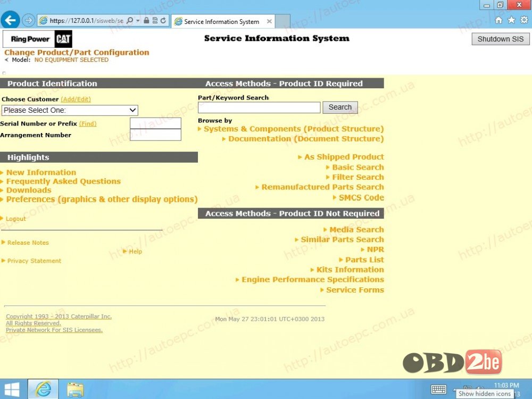Click the magnifier search icon in address bar
Image resolution: width=532 pixels, height=399 pixels.
click(x=130, y=21)
